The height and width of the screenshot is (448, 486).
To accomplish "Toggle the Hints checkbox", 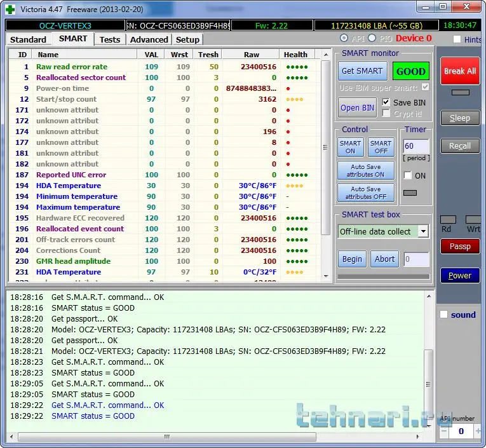I will tap(457, 39).
